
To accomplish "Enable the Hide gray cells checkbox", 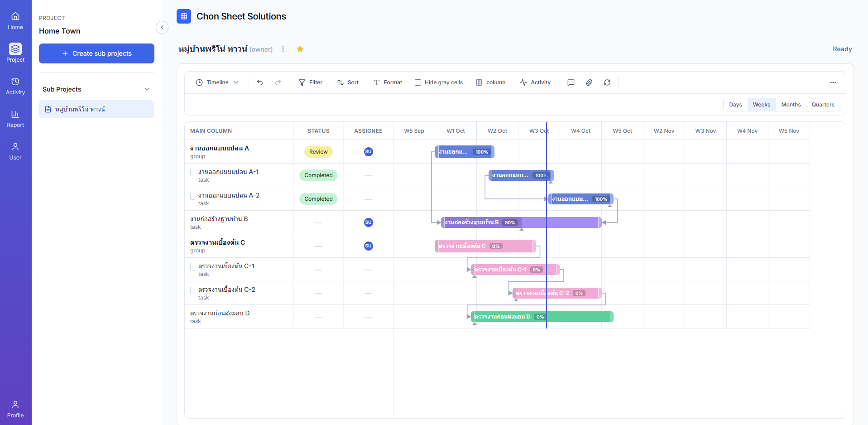I will pyautogui.click(x=418, y=82).
